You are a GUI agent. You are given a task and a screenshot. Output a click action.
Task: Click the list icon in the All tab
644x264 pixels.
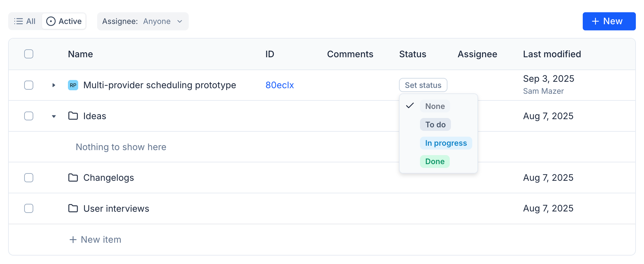18,21
